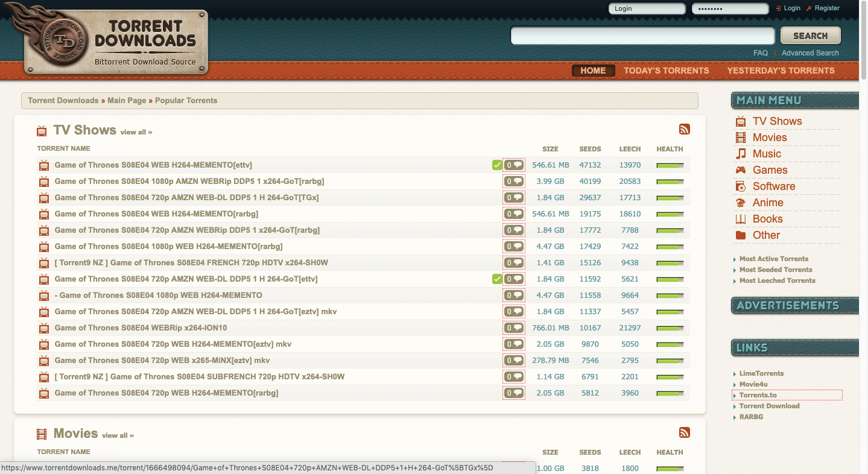Click the Login link in the header
The height and width of the screenshot is (474, 868).
(x=792, y=8)
